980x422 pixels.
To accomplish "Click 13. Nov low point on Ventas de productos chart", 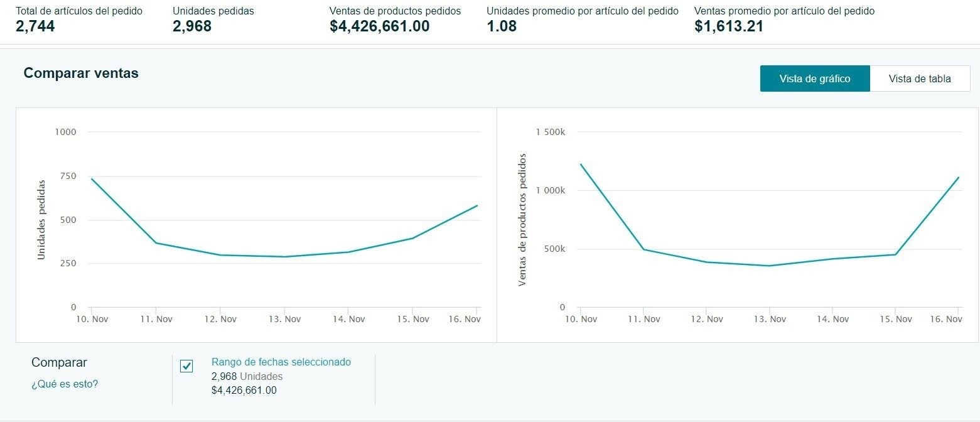I will (x=770, y=266).
